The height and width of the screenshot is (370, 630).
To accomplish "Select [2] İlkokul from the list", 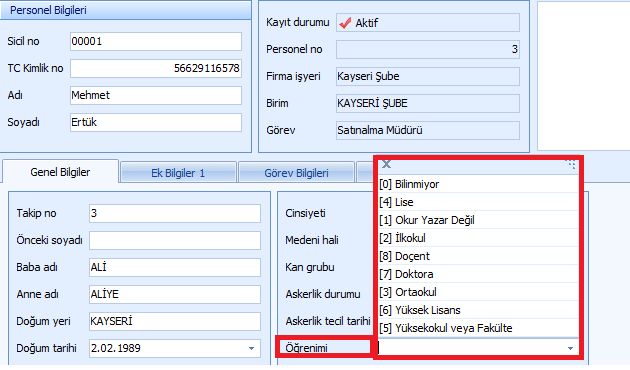I will coord(478,238).
